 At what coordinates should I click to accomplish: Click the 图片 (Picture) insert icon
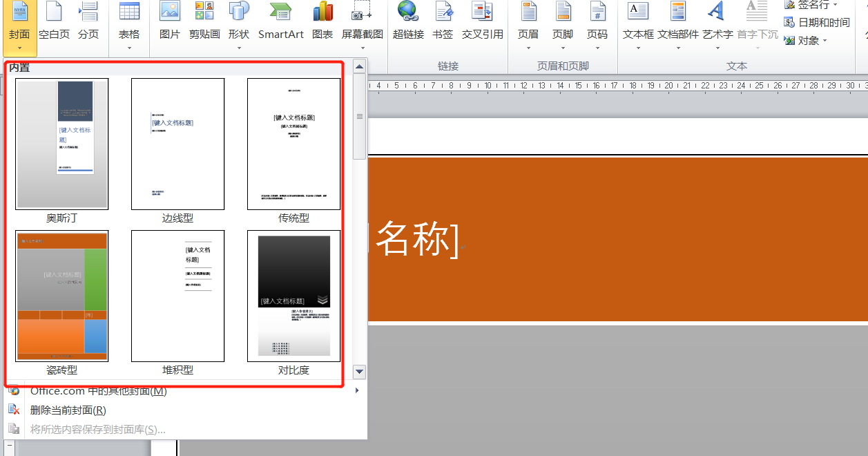point(169,21)
